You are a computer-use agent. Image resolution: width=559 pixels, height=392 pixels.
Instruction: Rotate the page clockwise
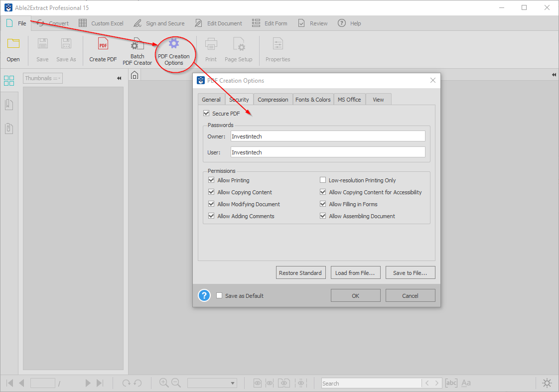(x=126, y=383)
